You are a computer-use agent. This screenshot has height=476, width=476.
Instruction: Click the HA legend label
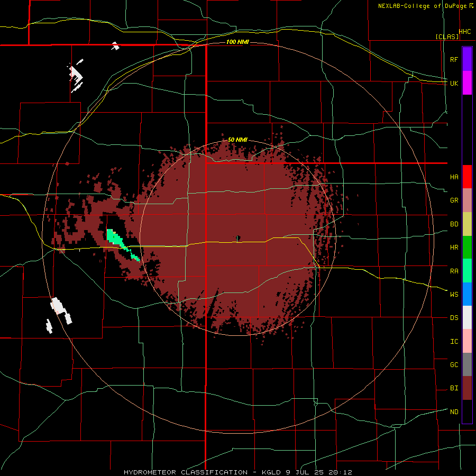tap(454, 177)
